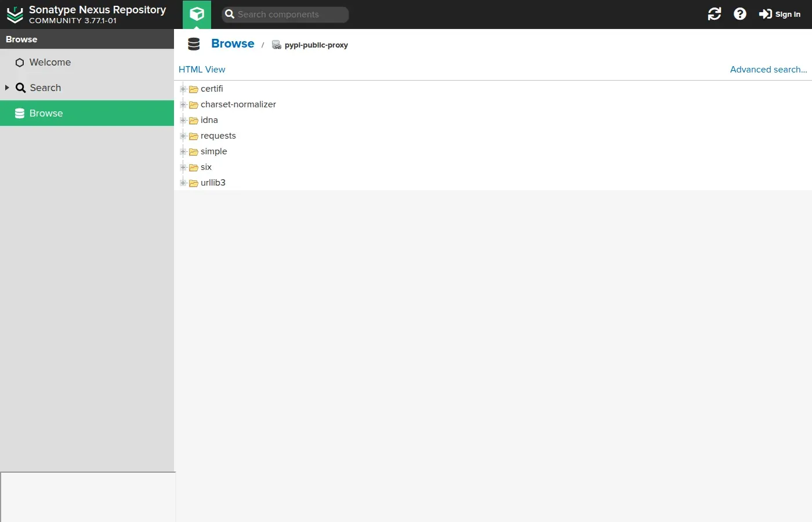Image resolution: width=812 pixels, height=522 pixels.
Task: Click the Search magnifier icon in sidebar
Action: click(20, 88)
